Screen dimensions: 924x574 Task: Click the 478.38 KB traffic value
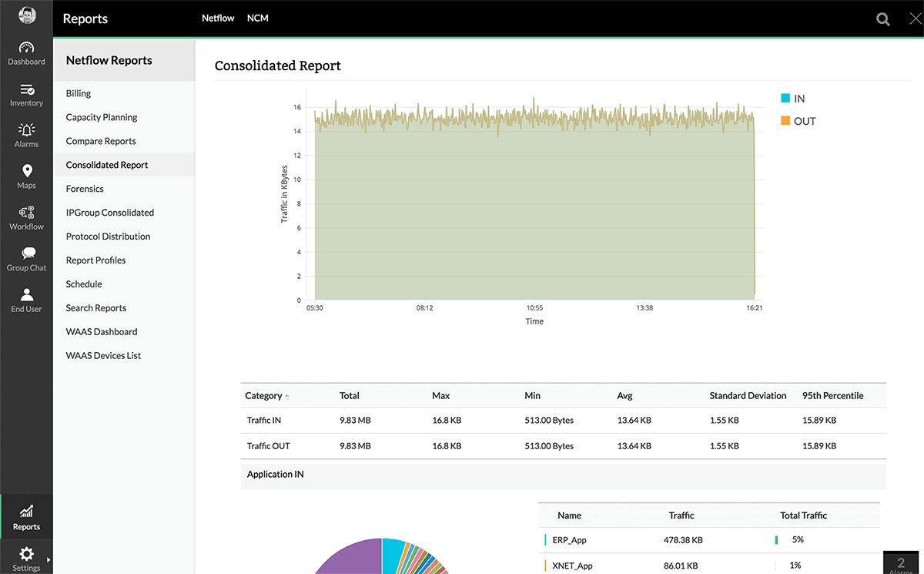pyautogui.click(x=681, y=540)
